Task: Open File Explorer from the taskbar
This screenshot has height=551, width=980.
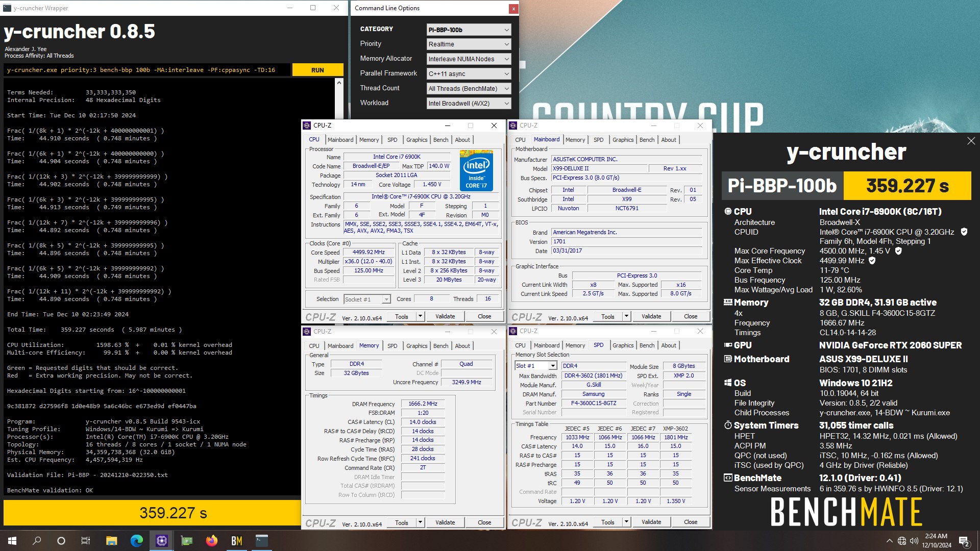Action: 111,541
